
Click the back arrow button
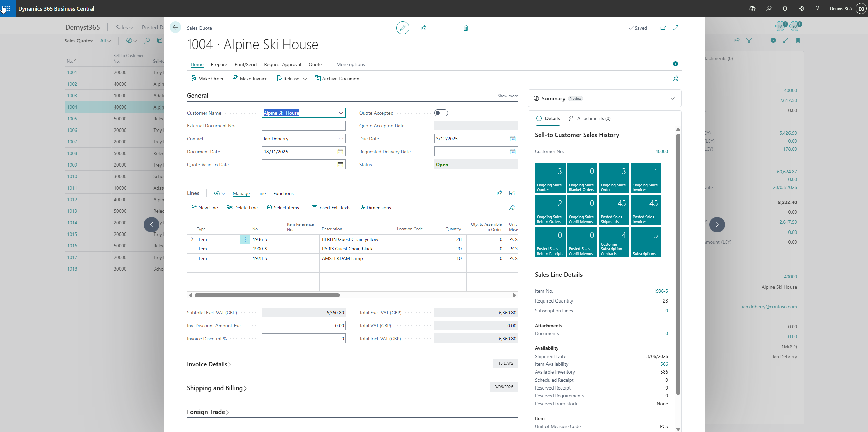pyautogui.click(x=175, y=28)
